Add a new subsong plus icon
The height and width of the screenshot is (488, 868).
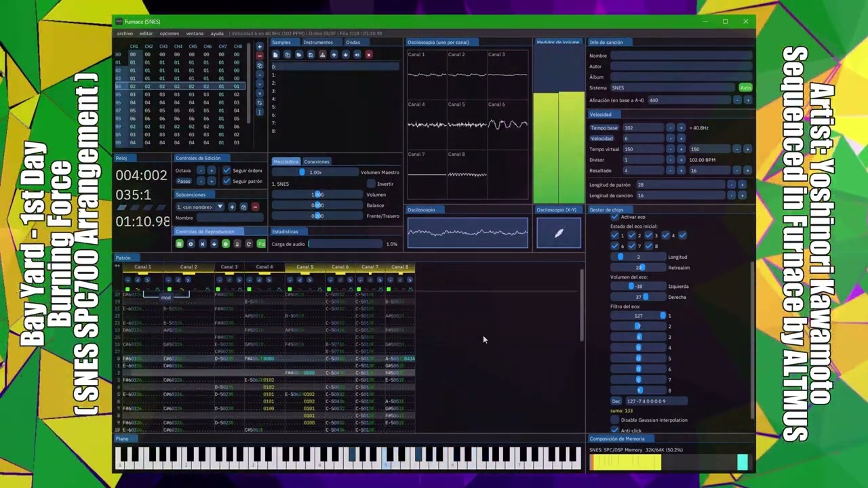232,207
